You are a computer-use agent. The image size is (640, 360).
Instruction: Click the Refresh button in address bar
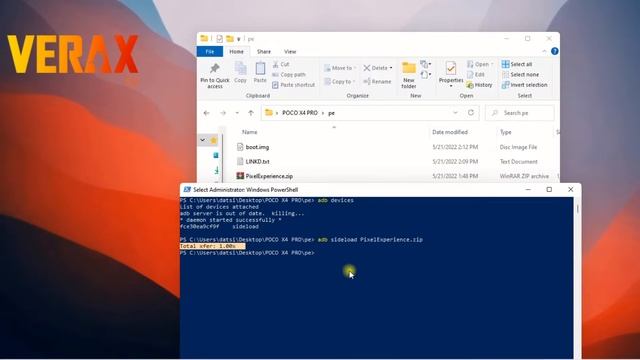[471, 113]
